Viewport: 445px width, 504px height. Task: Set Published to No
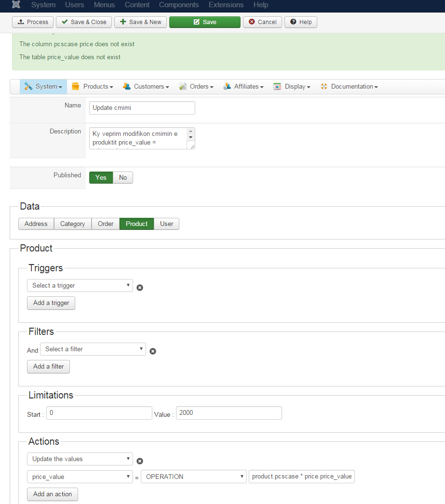pyautogui.click(x=123, y=178)
